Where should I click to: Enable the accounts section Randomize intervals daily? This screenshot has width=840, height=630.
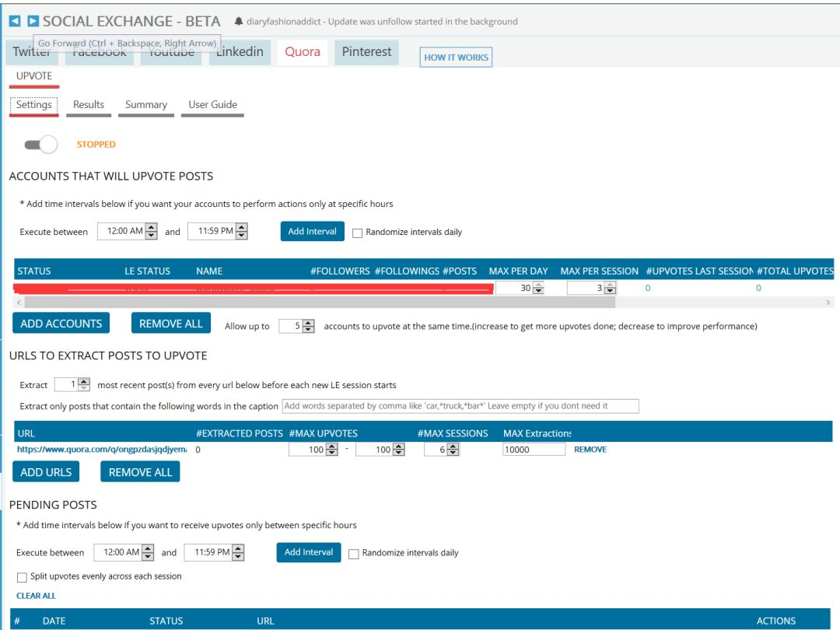pos(357,233)
